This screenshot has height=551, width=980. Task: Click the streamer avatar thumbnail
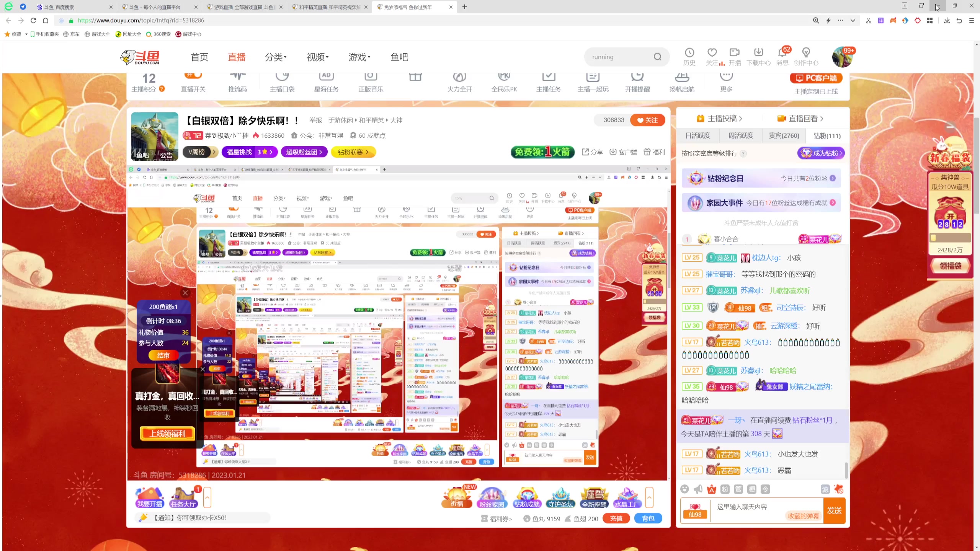click(x=154, y=136)
